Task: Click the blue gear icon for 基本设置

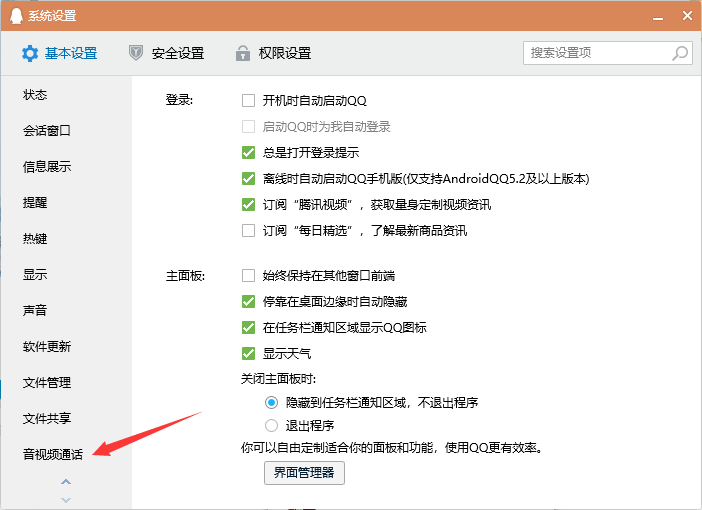Action: click(30, 53)
